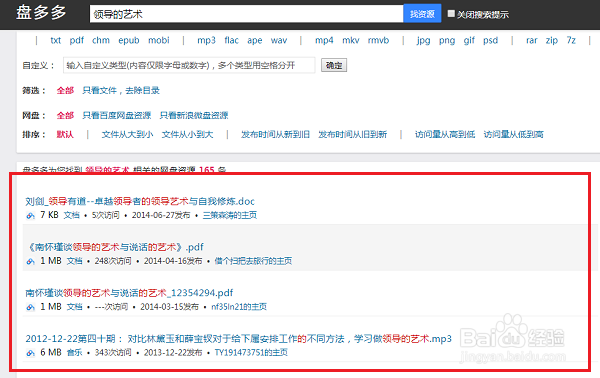Screen dimensions: 600x378
Task: Open TY191473751的主页 uploader page
Action: tap(251, 352)
